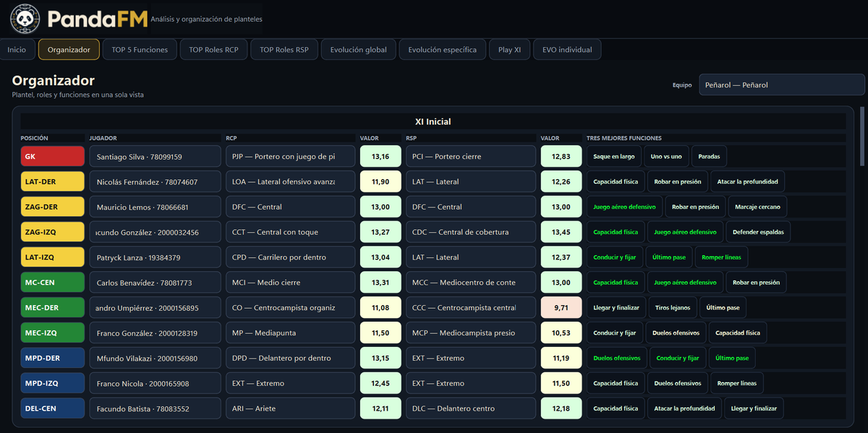Open the Evolución específica tab

point(443,50)
